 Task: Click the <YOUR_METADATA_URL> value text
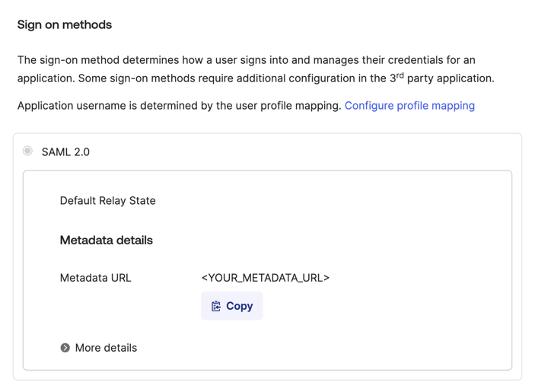pyautogui.click(x=266, y=278)
